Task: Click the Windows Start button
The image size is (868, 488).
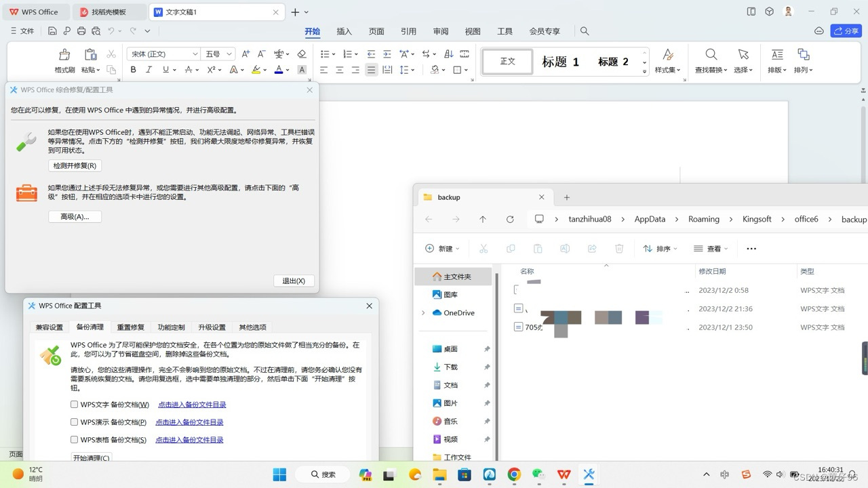Action: pyautogui.click(x=279, y=474)
